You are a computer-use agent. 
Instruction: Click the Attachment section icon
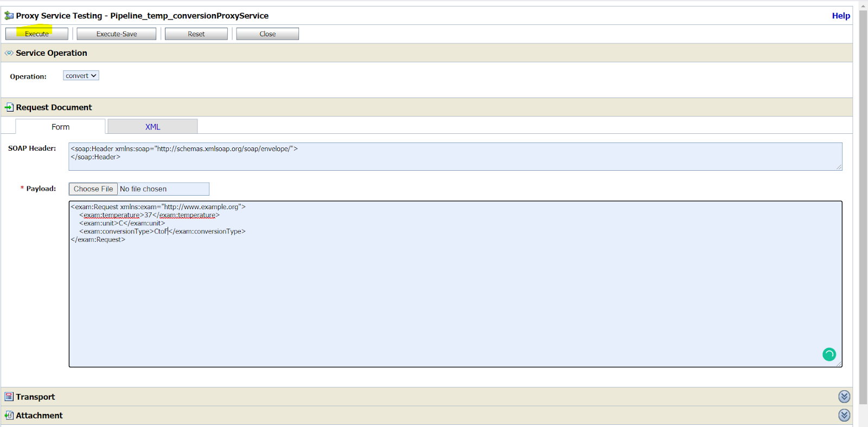pyautogui.click(x=9, y=416)
